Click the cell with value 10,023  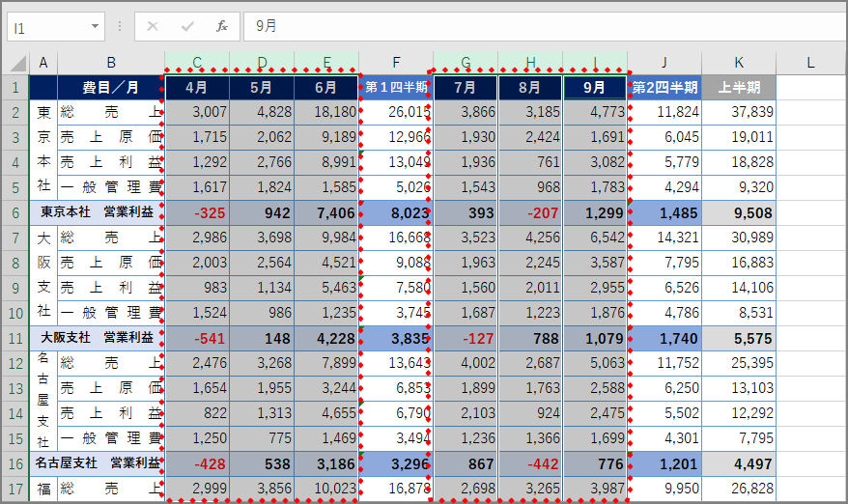coord(326,489)
